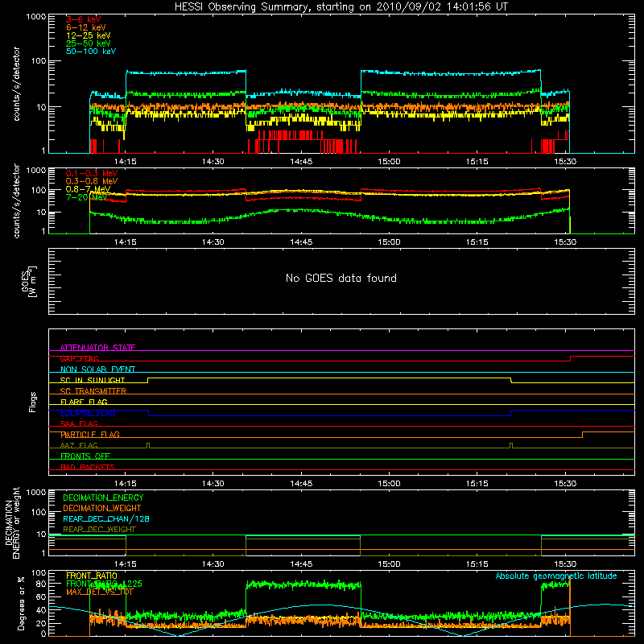This screenshot has width=644, height=644.
Task: Select the orange 6-12 keV legend label
Action: pos(86,27)
